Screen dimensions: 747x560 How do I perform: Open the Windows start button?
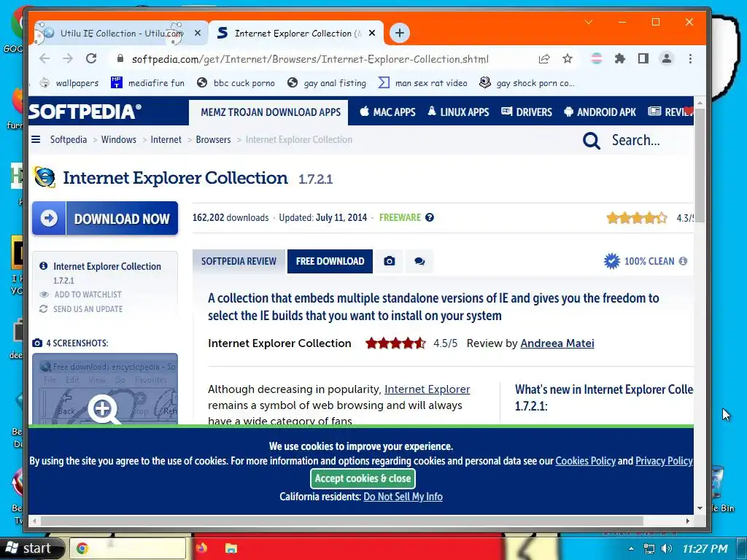coord(31,548)
